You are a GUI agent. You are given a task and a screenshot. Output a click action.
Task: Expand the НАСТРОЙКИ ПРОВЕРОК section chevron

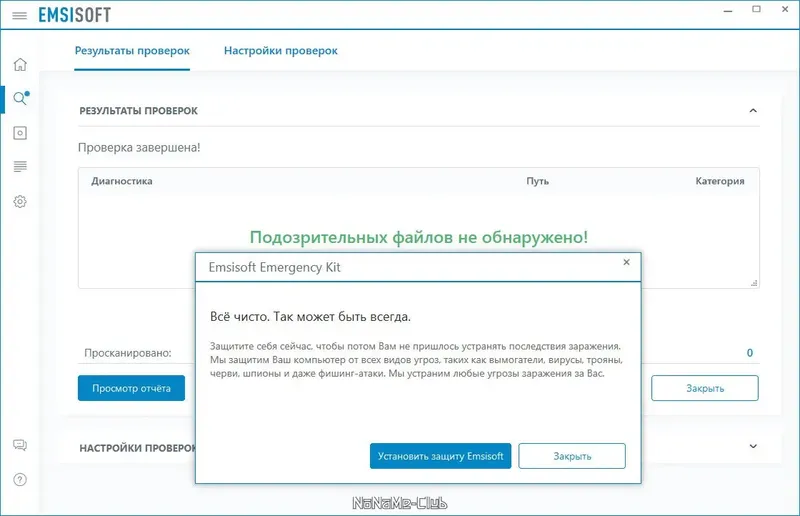click(x=753, y=446)
